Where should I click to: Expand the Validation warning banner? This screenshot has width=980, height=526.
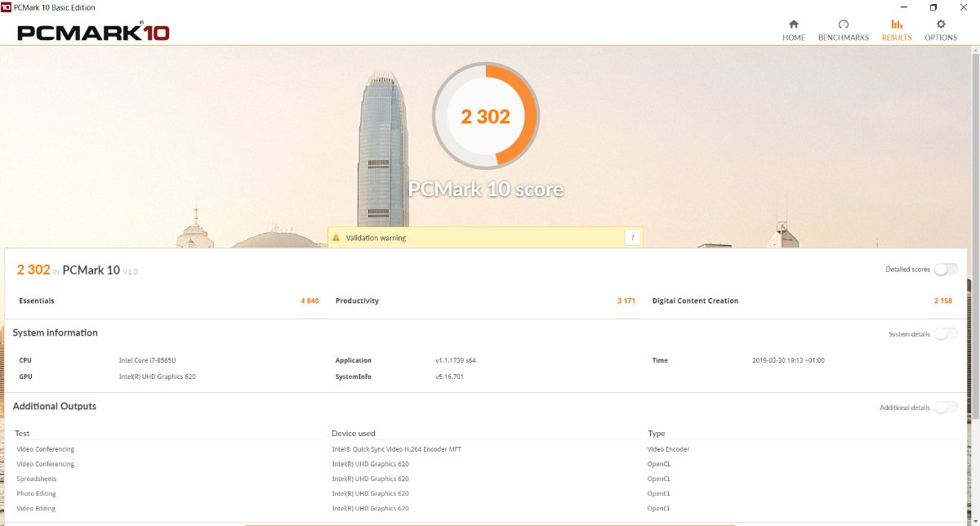click(633, 238)
